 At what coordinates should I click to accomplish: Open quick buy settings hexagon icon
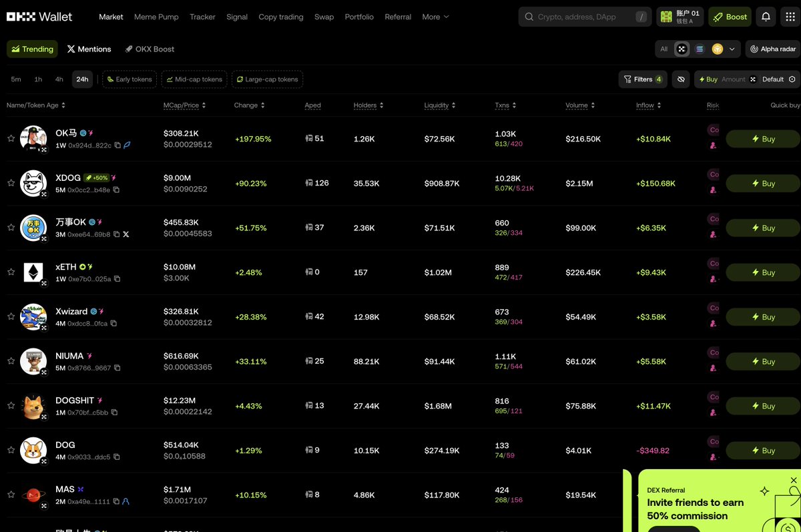coord(792,79)
